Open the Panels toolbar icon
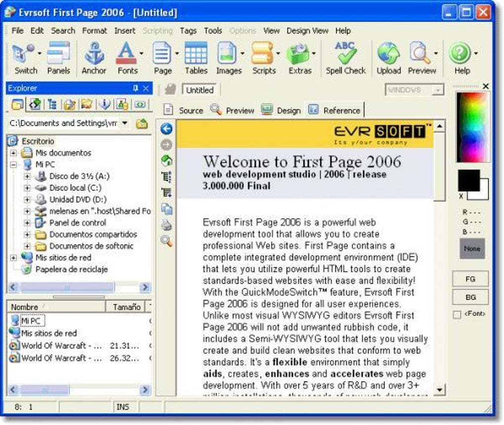Screen dimensions: 504x425 click(x=58, y=53)
